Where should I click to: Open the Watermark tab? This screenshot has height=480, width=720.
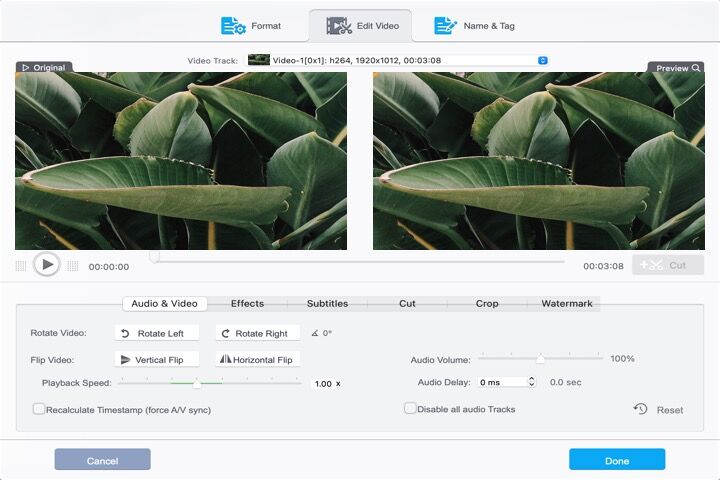point(567,304)
